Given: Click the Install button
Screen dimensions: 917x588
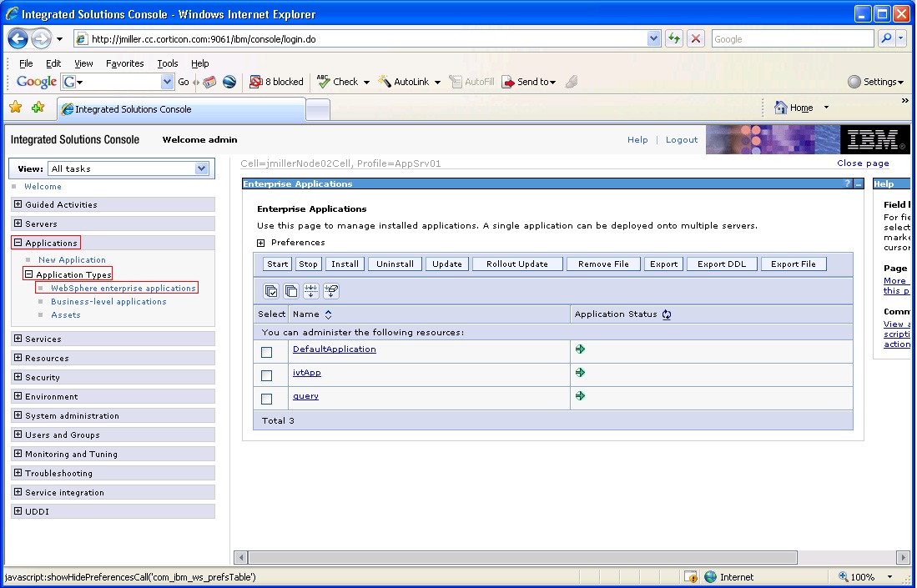Looking at the screenshot, I should (x=345, y=264).
